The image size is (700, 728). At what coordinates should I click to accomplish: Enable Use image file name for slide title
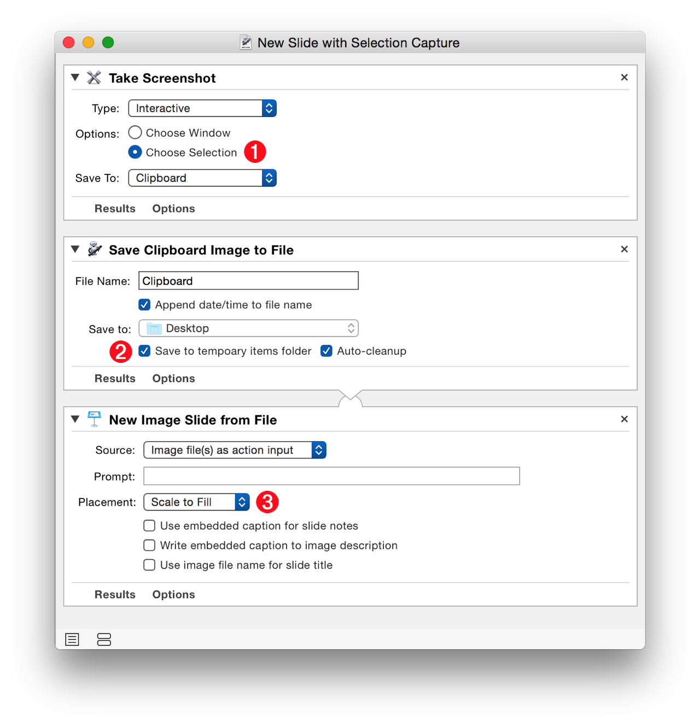pyautogui.click(x=149, y=565)
